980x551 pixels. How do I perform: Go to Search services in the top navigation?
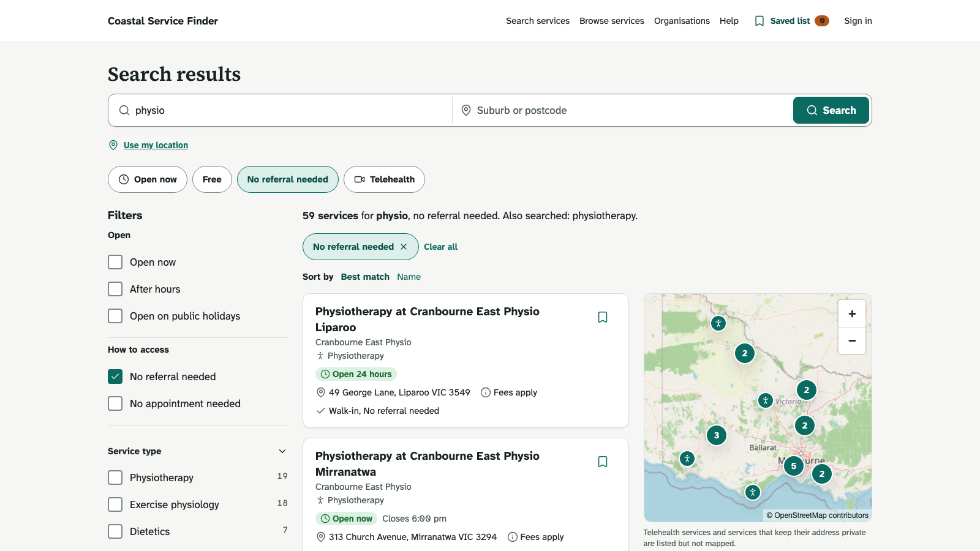538,21
